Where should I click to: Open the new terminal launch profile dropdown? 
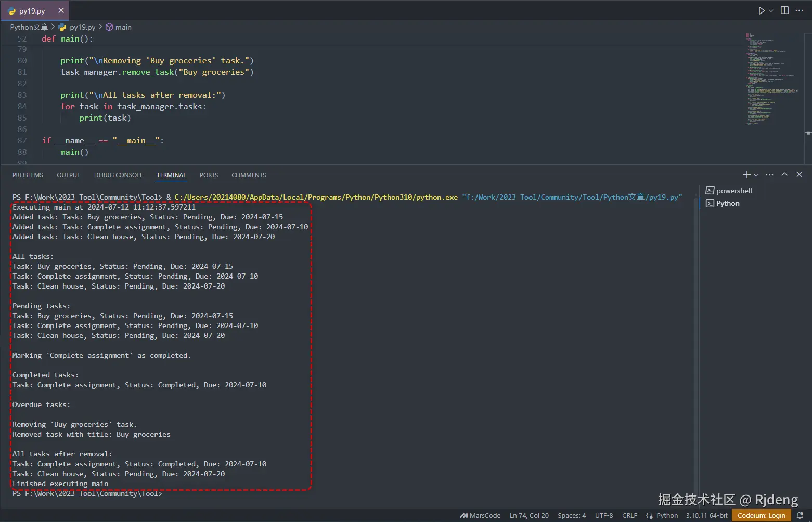pos(756,175)
